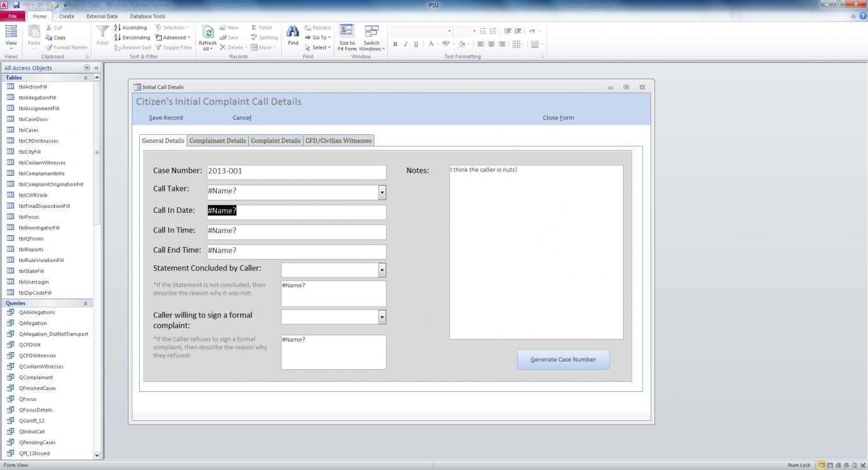Image resolution: width=868 pixels, height=470 pixels.
Task: Collapse the navigation pane with the shutter button
Action: pos(96,67)
